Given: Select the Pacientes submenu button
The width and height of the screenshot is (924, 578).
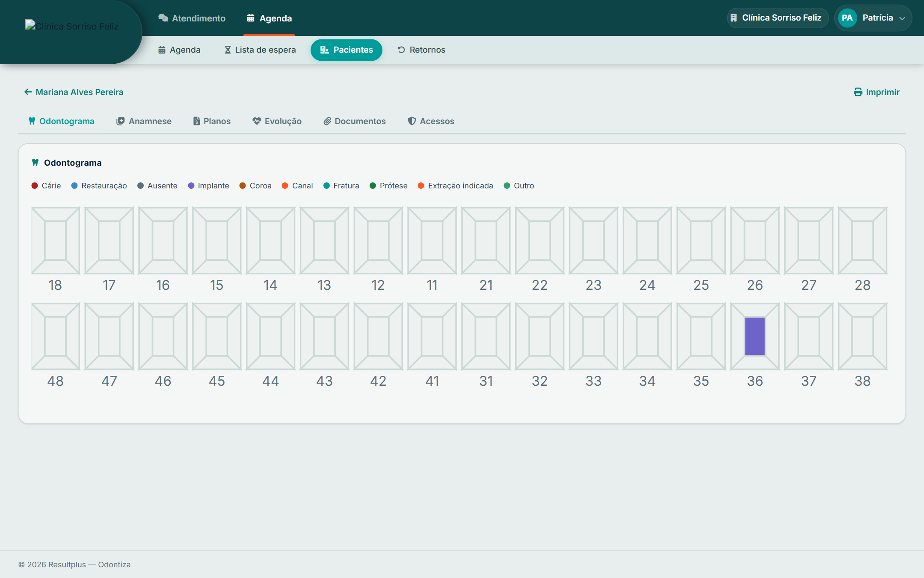Looking at the screenshot, I should 346,50.
